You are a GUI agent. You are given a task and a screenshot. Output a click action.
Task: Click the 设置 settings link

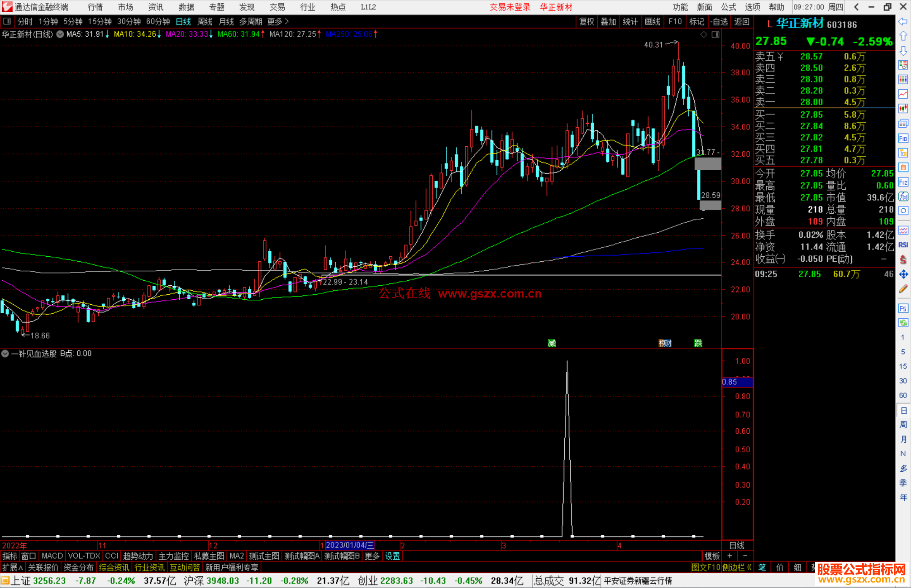click(x=392, y=556)
